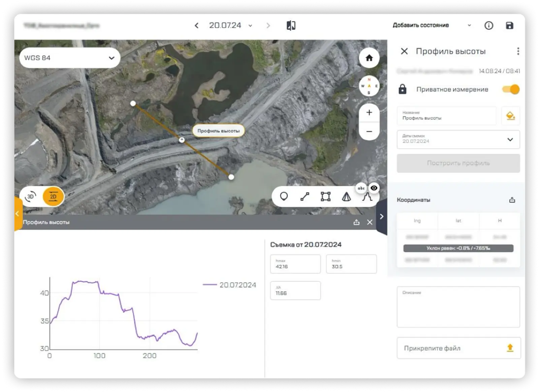
Task: Open the info circle icon
Action: (488, 26)
